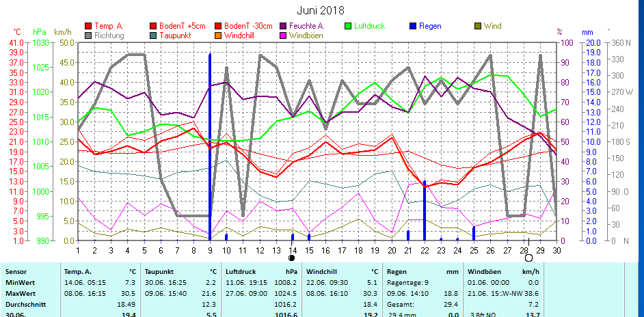Click the blue rain bar on day 25
Viewport: 644px width, 317px height.
pos(474,233)
